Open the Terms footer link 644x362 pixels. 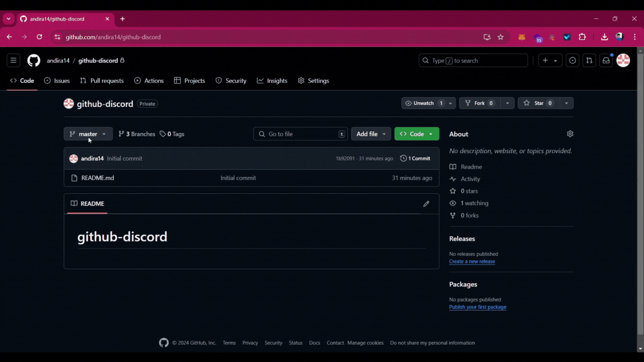coord(229,342)
